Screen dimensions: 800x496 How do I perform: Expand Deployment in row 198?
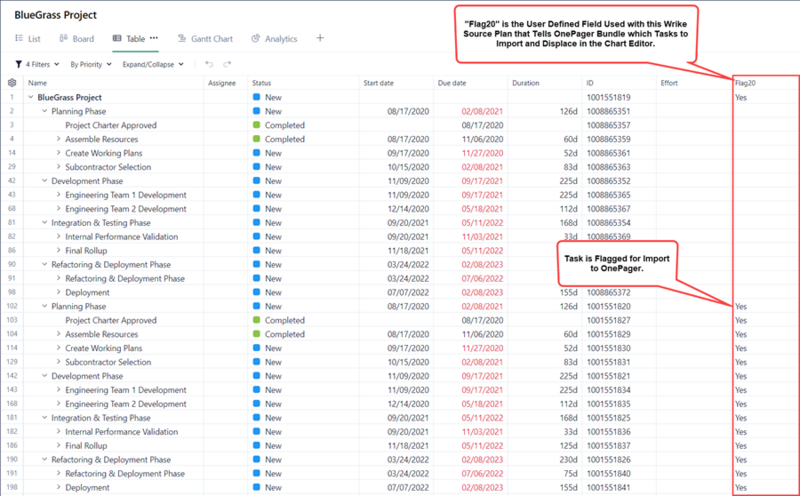(x=58, y=487)
